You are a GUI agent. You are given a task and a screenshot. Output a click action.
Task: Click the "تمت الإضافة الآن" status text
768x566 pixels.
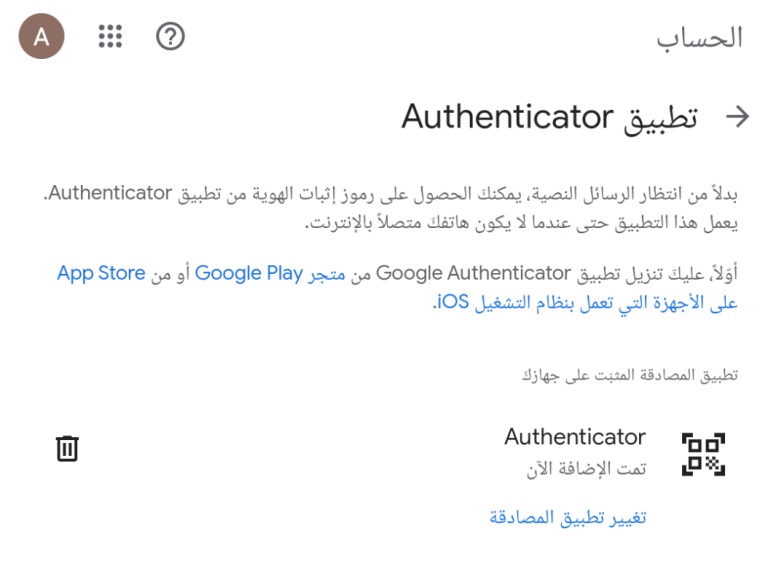pyautogui.click(x=586, y=469)
